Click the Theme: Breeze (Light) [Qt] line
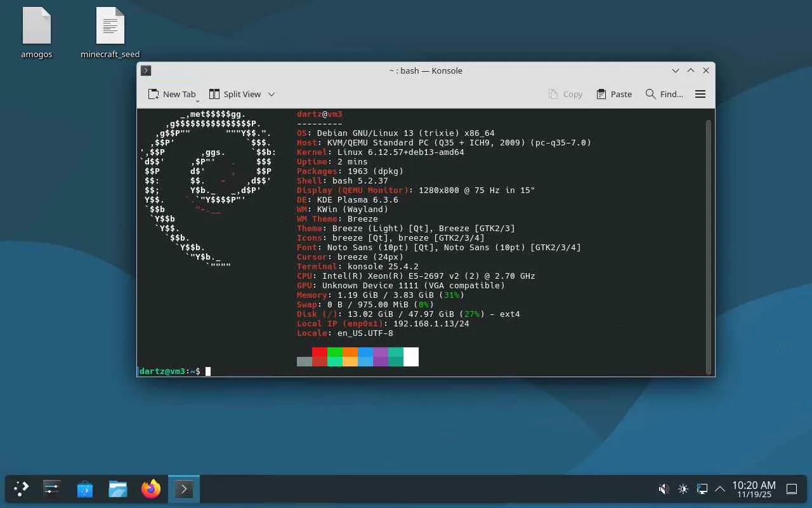Image resolution: width=812 pixels, height=508 pixels. 406,229
